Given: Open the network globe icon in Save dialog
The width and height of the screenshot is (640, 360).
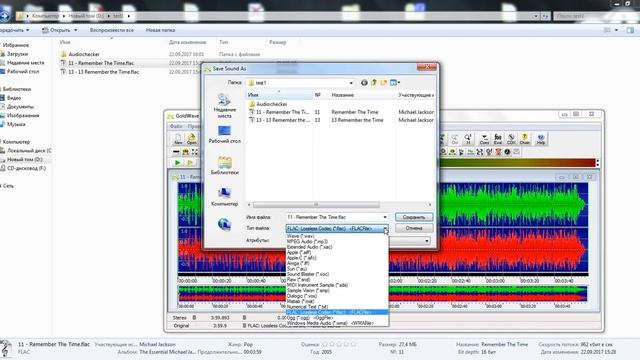Looking at the screenshot, I should (x=224, y=224).
